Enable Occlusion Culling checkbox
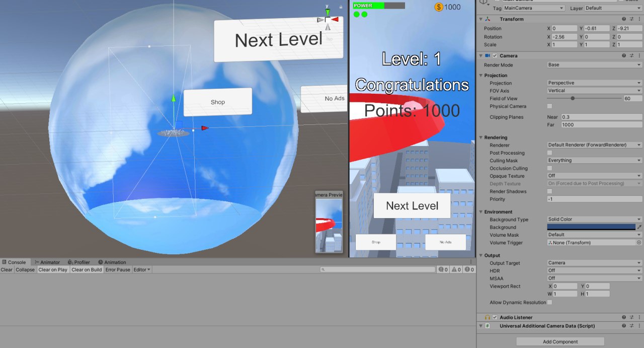The width and height of the screenshot is (644, 348). click(549, 168)
